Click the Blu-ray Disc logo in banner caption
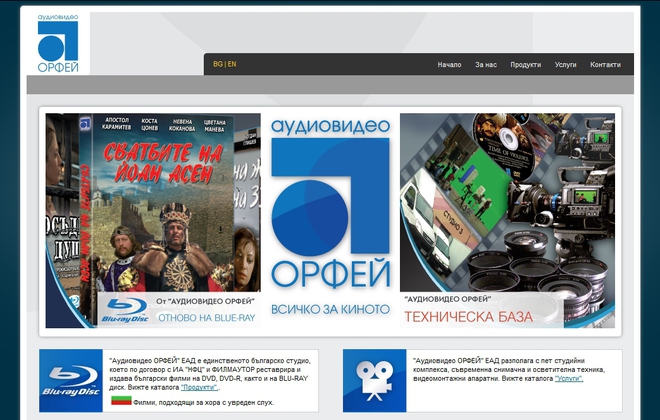This screenshot has width=660, height=420. pos(125,310)
